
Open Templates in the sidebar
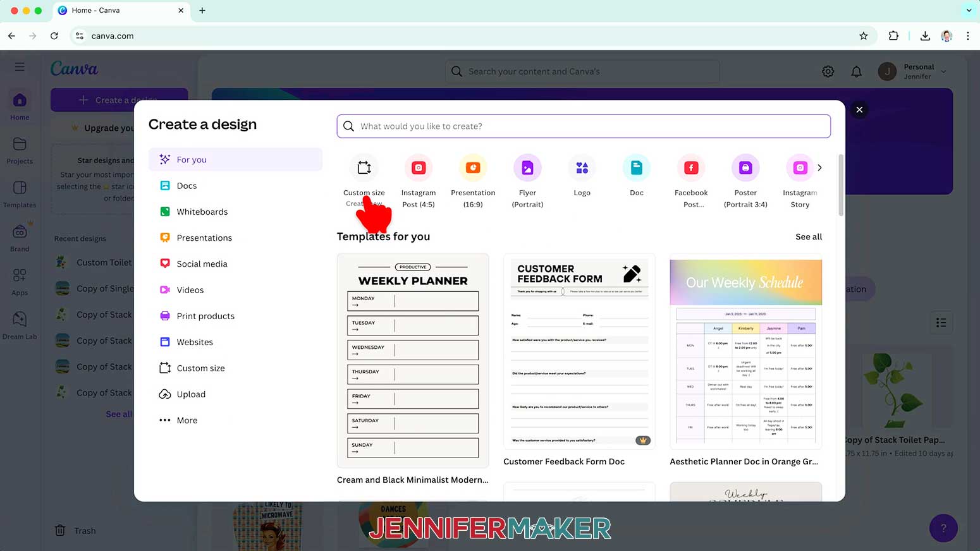[x=20, y=194]
